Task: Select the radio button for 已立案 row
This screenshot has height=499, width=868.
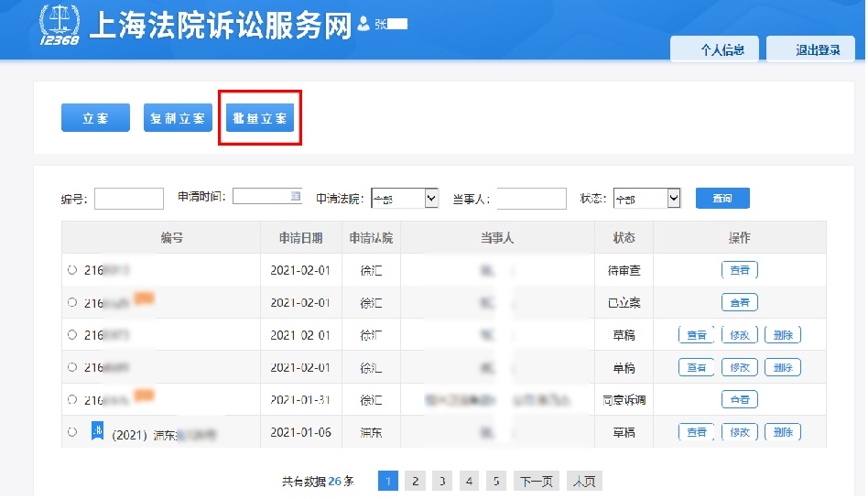Action: click(x=72, y=303)
